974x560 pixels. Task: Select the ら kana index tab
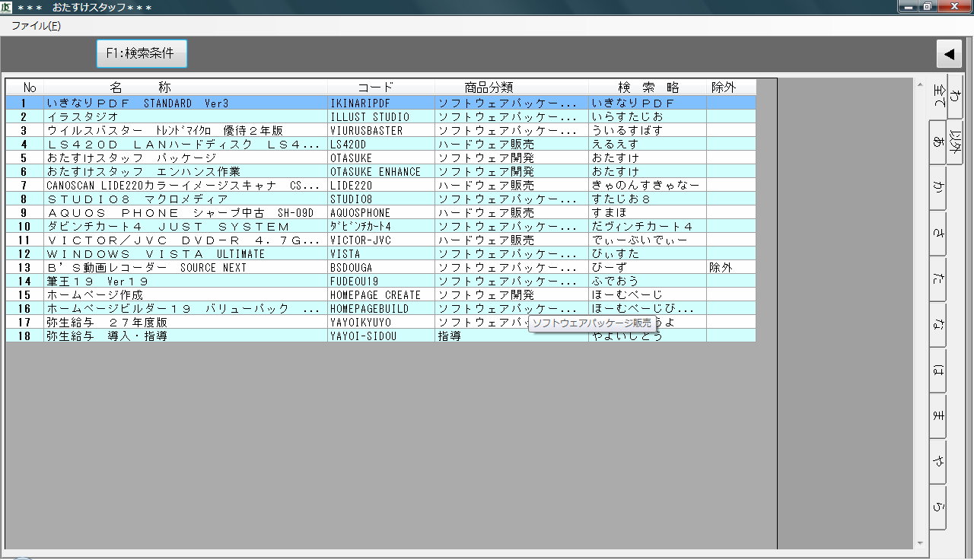coord(937,508)
